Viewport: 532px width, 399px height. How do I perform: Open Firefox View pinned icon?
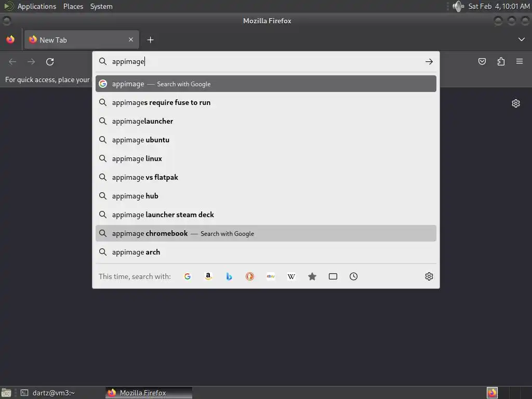point(10,39)
